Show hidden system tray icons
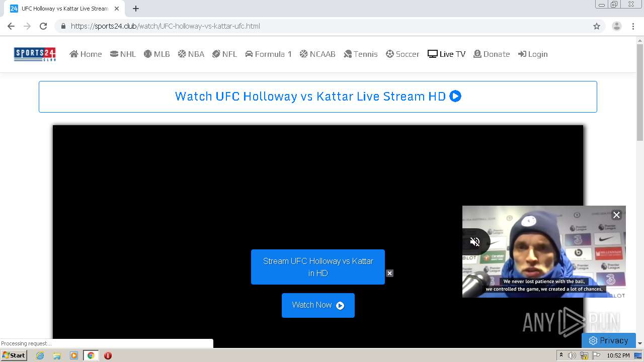Viewport: 644px width, 362px height. [x=561, y=355]
